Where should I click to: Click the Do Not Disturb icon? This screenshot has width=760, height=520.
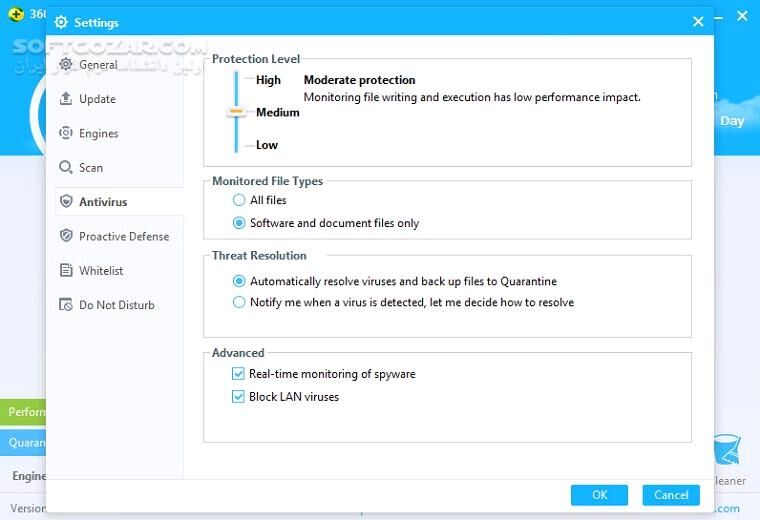67,305
